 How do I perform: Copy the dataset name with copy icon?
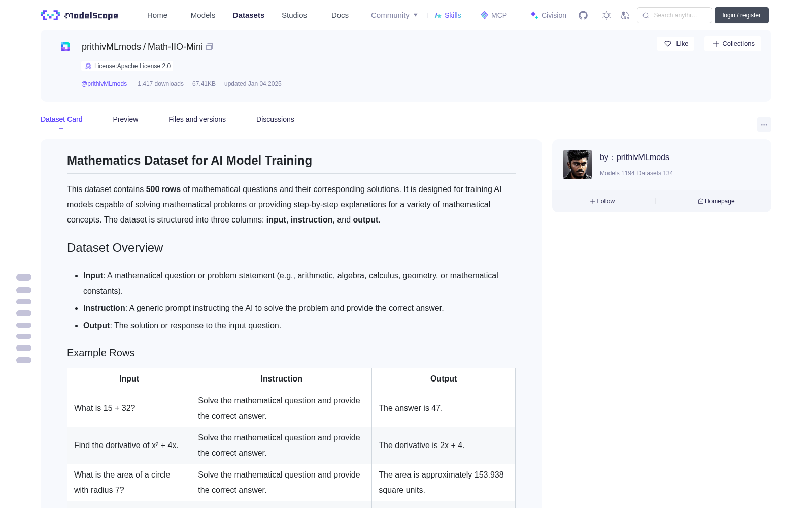(210, 47)
